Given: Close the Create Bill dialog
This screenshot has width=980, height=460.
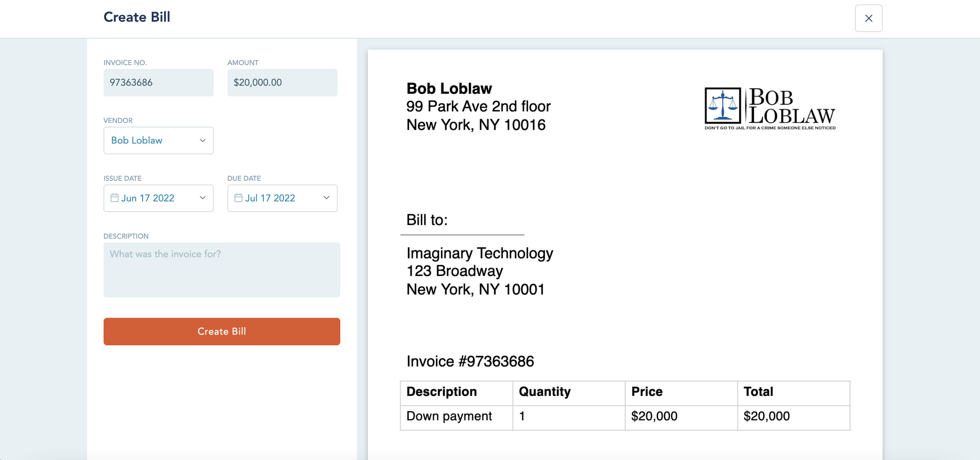Looking at the screenshot, I should pos(868,18).
